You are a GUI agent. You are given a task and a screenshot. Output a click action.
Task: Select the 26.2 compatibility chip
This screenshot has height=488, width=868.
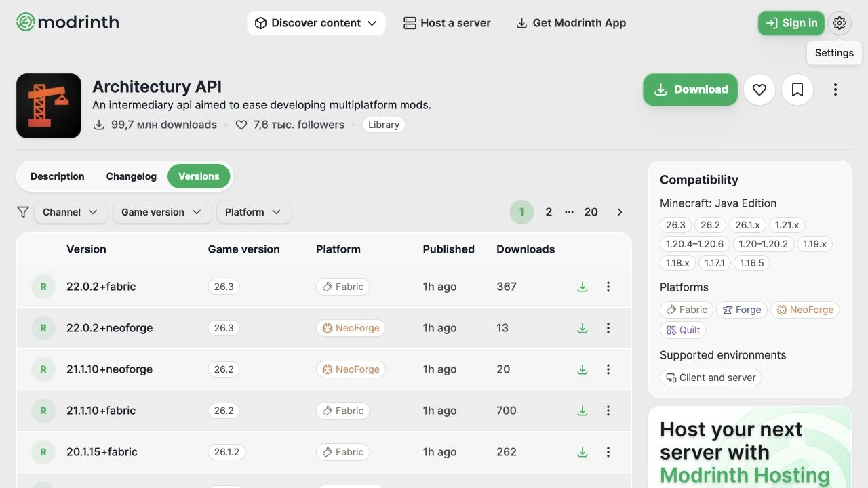[711, 225]
